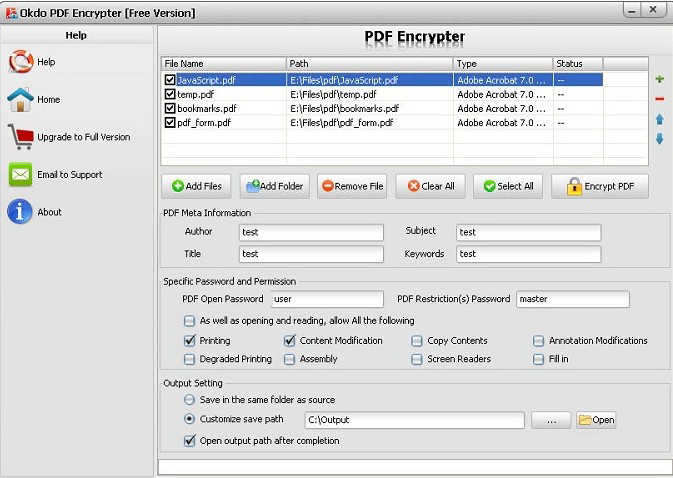This screenshot has width=673, height=478.
Task: Minimize the Okdo PDF Encrypter window
Action: coord(632,10)
